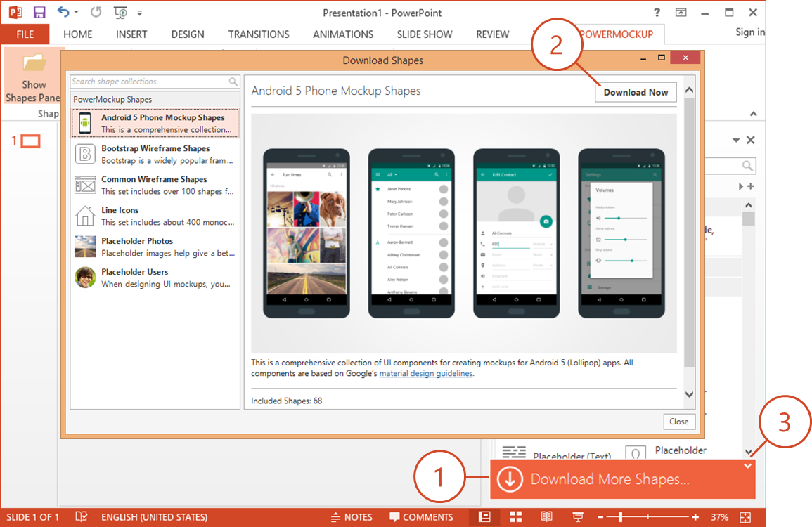The width and height of the screenshot is (812, 527).
Task: Click Sign in link
Action: coord(750,32)
